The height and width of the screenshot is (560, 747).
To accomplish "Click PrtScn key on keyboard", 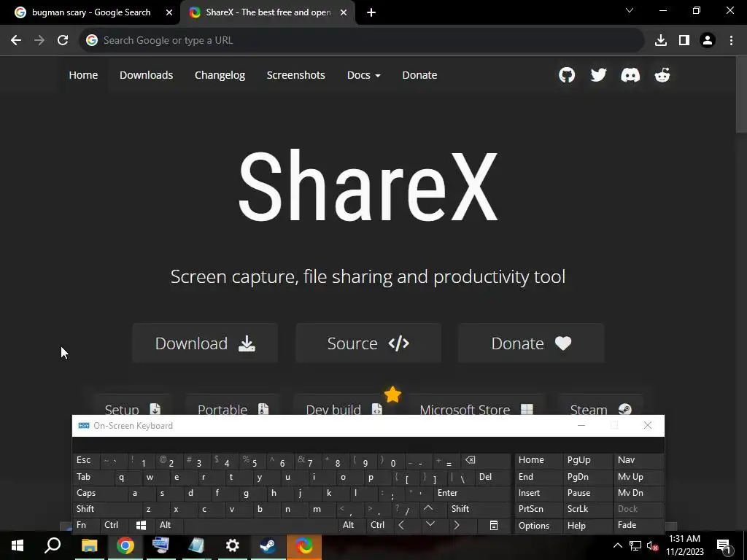I will (539, 509).
